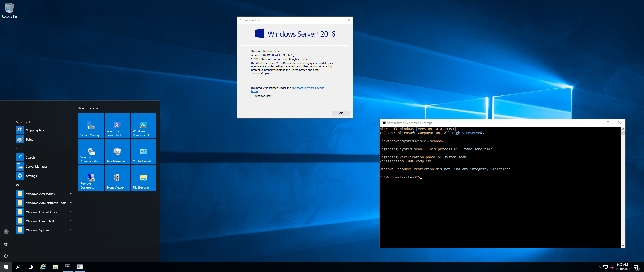
Task: Launch Internet Explorer from the taskbar
Action: [x=43, y=267]
